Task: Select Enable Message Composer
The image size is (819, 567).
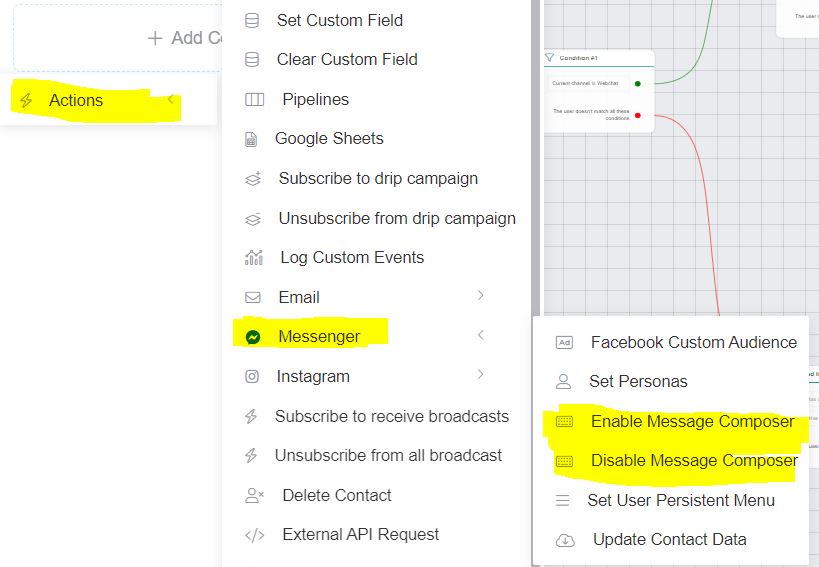Action: [692, 421]
